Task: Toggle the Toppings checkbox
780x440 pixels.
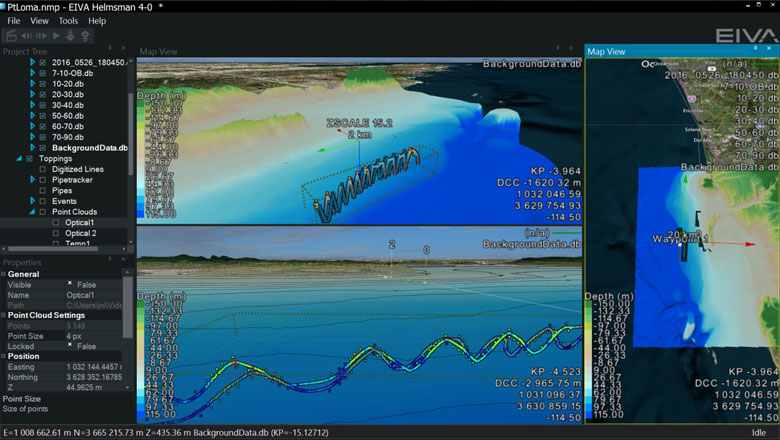Action: pos(30,159)
